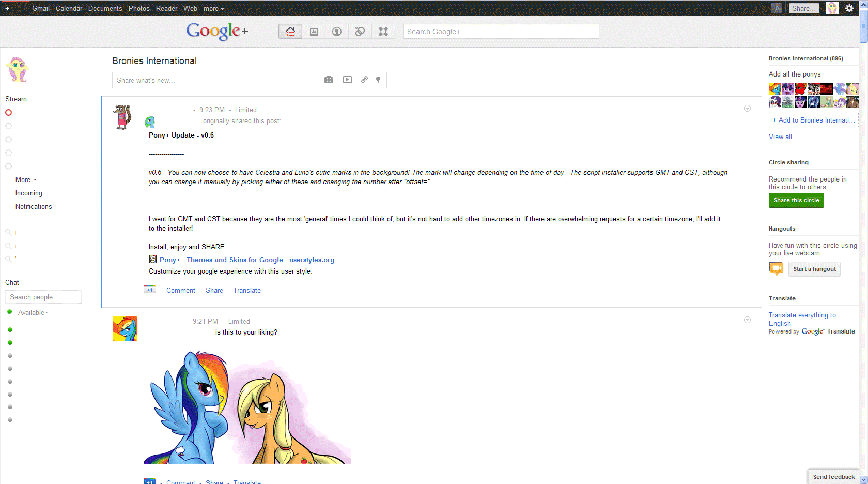The width and height of the screenshot is (868, 484).
Task: Open the raccoon avatar on the 9:23 PM post
Action: click(x=122, y=117)
